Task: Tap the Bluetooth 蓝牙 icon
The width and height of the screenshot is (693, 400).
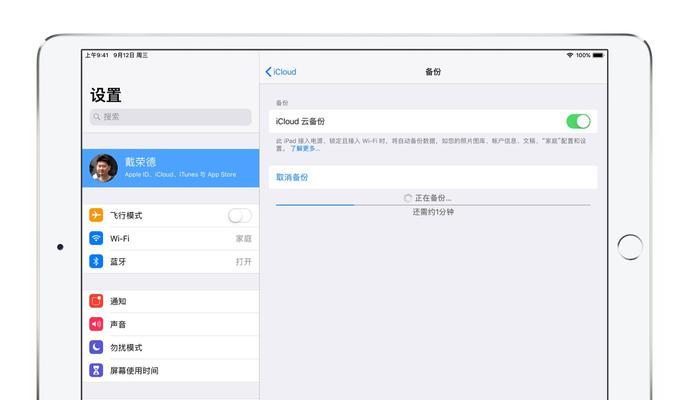Action: point(96,261)
